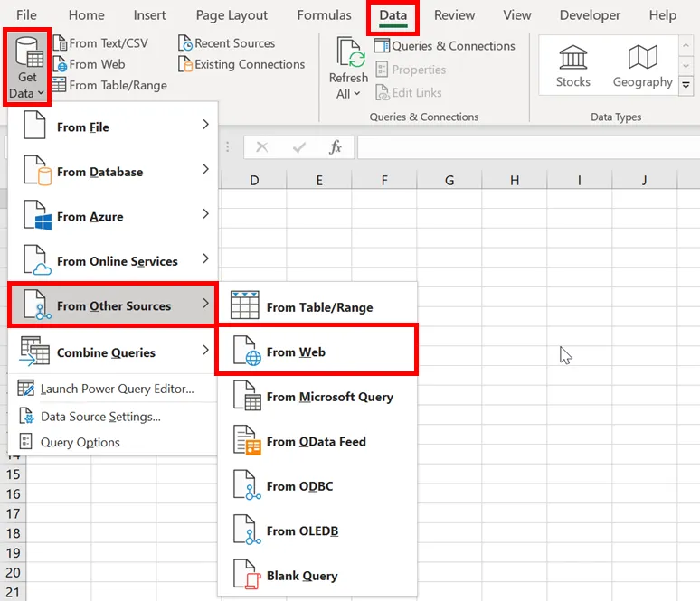This screenshot has width=700, height=601.
Task: Click Edit Links in ribbon
Action: point(409,93)
